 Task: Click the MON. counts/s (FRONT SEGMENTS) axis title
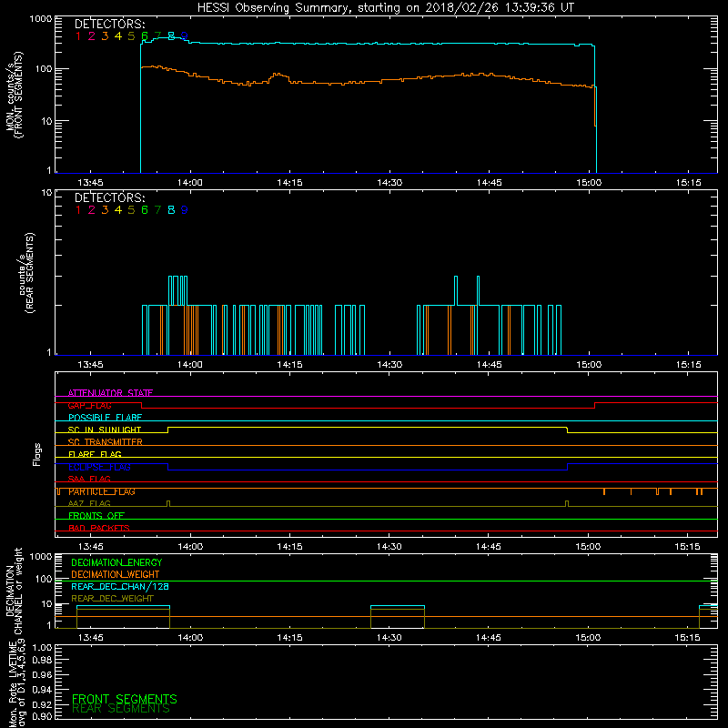pos(14,95)
